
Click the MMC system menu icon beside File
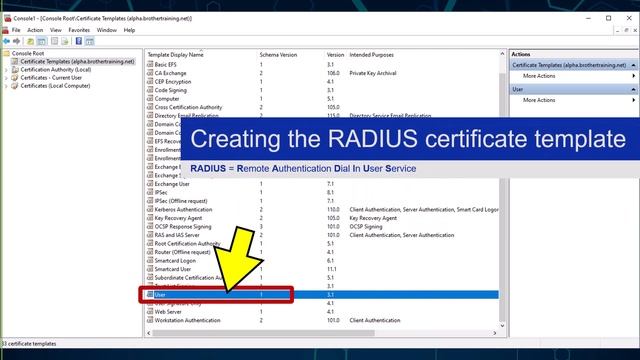[x=5, y=30]
